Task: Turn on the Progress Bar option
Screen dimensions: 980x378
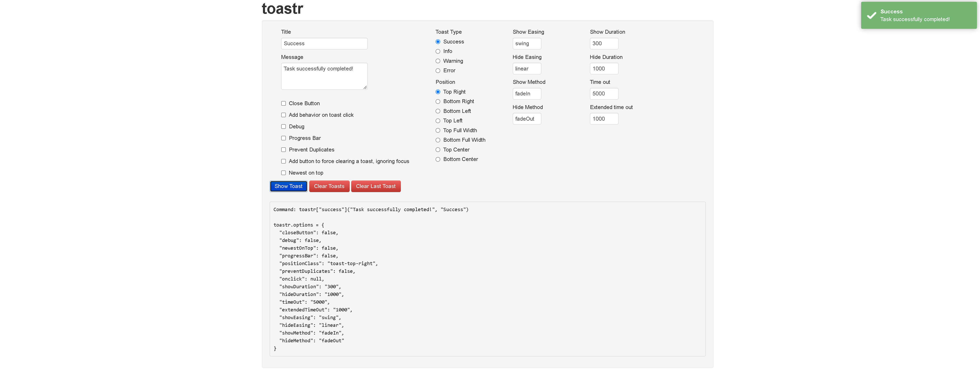Action: (x=284, y=138)
